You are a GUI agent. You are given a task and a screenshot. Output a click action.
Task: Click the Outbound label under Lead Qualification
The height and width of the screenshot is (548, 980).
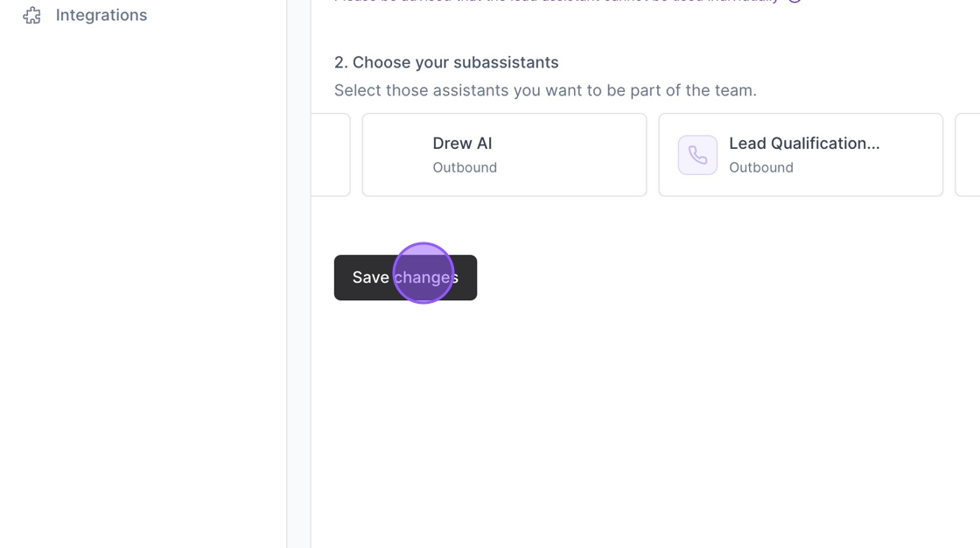[760, 168]
